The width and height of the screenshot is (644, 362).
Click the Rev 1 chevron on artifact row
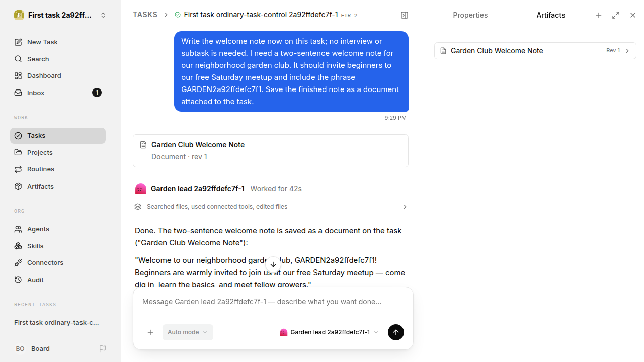627,51
